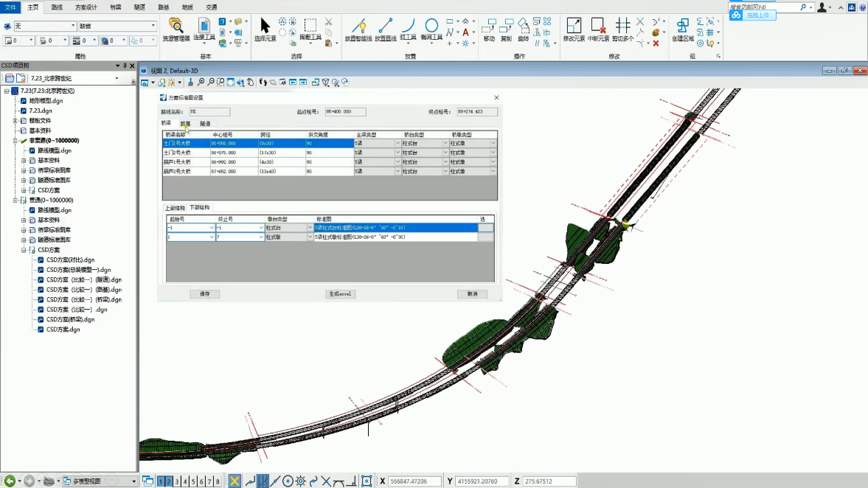Open the 方案设计 ribbon tab
The height and width of the screenshot is (488, 868).
(86, 7)
